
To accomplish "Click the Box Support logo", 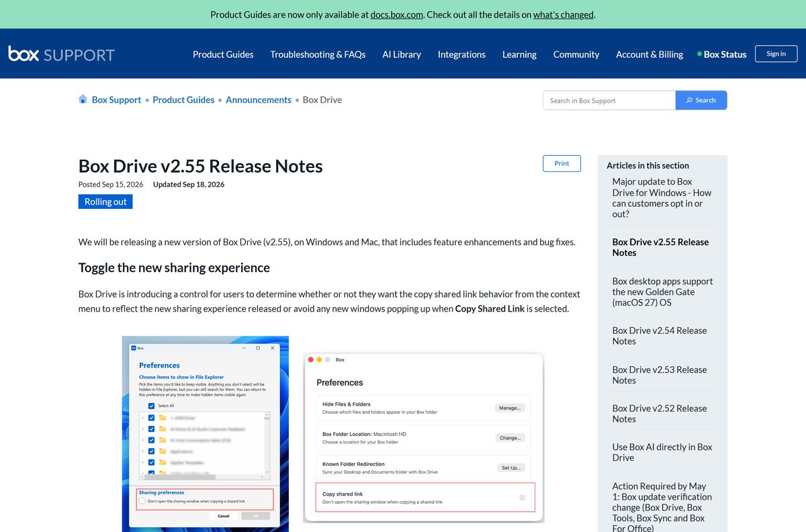I will [x=61, y=54].
